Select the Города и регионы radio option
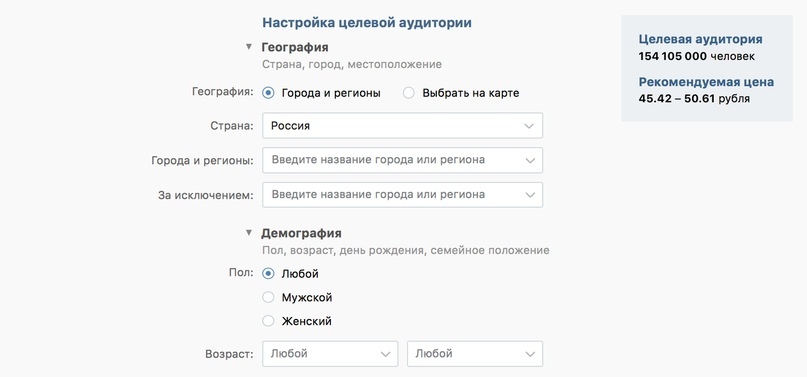The height and width of the screenshot is (377, 807). coord(268,93)
